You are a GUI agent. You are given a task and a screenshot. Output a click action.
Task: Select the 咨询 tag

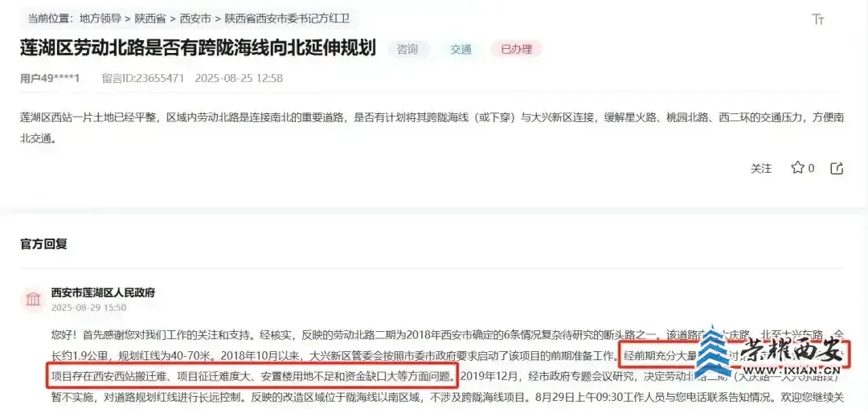point(408,49)
